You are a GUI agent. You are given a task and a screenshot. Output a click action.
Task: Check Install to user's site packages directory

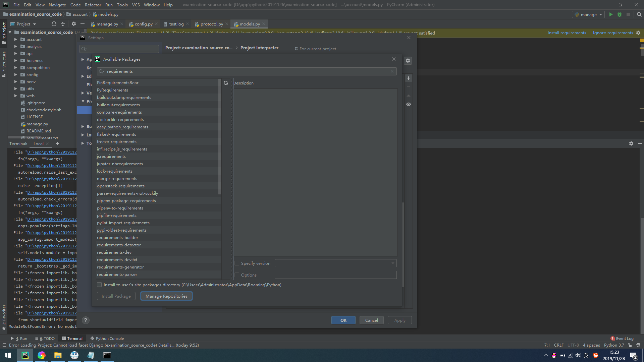tap(99, 285)
